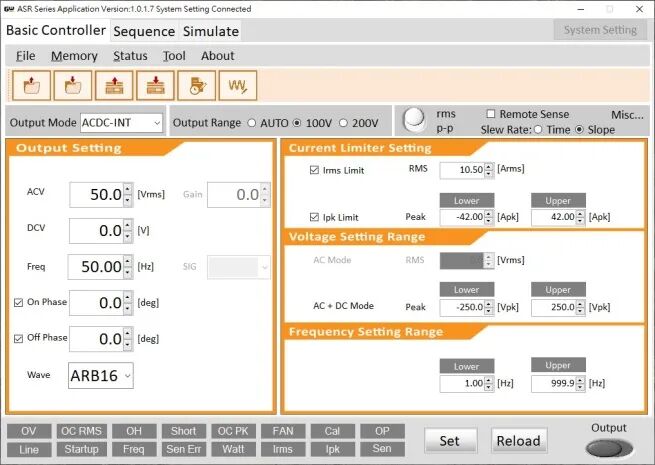This screenshot has height=465, width=655.
Task: Click the device with up arrow toolbar icon
Action: (114, 86)
